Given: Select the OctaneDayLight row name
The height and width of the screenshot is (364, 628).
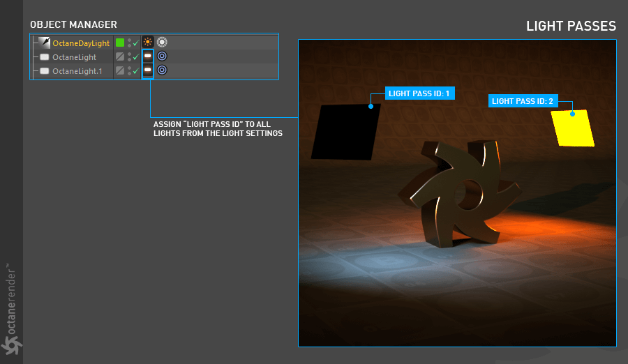Looking at the screenshot, I should point(81,43).
